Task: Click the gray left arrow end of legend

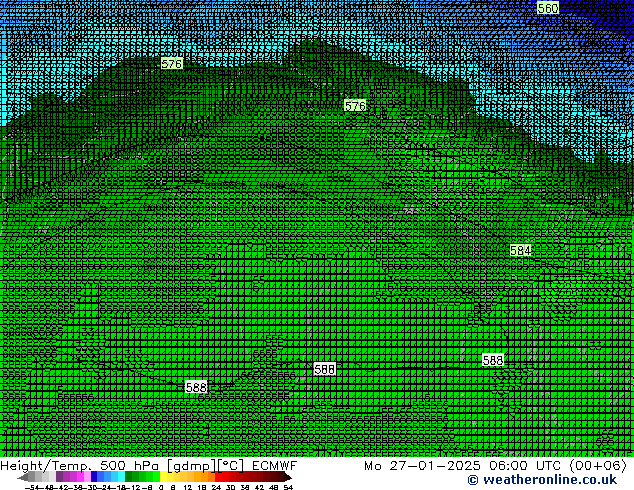Action: tap(23, 477)
